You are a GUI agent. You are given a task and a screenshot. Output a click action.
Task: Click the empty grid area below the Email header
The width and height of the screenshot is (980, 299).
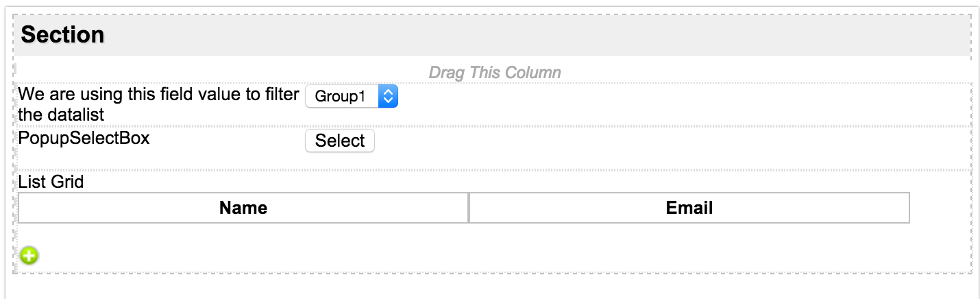(x=689, y=235)
